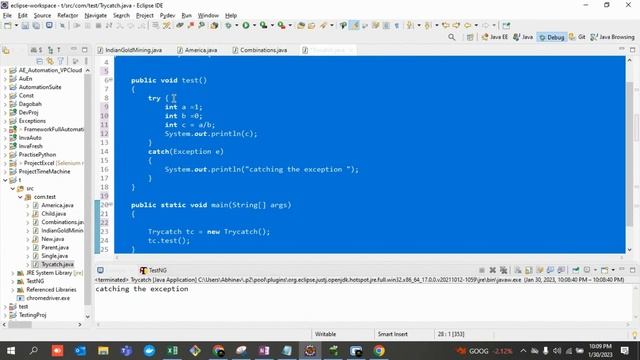
Task: Open the Navigate menu
Action: (96, 16)
